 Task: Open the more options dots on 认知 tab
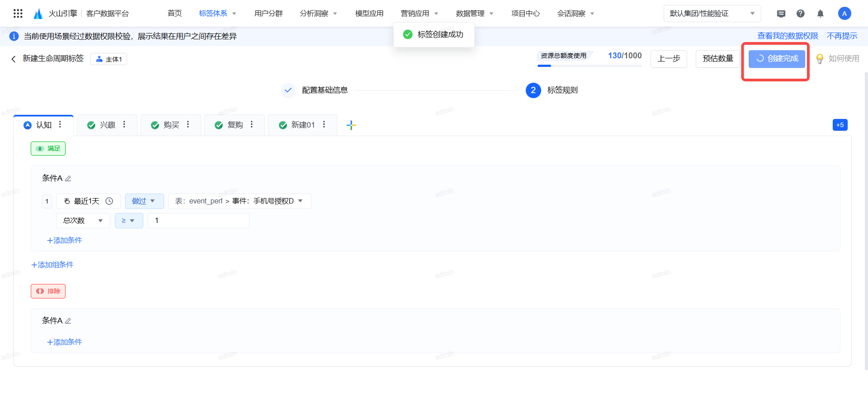(60, 124)
